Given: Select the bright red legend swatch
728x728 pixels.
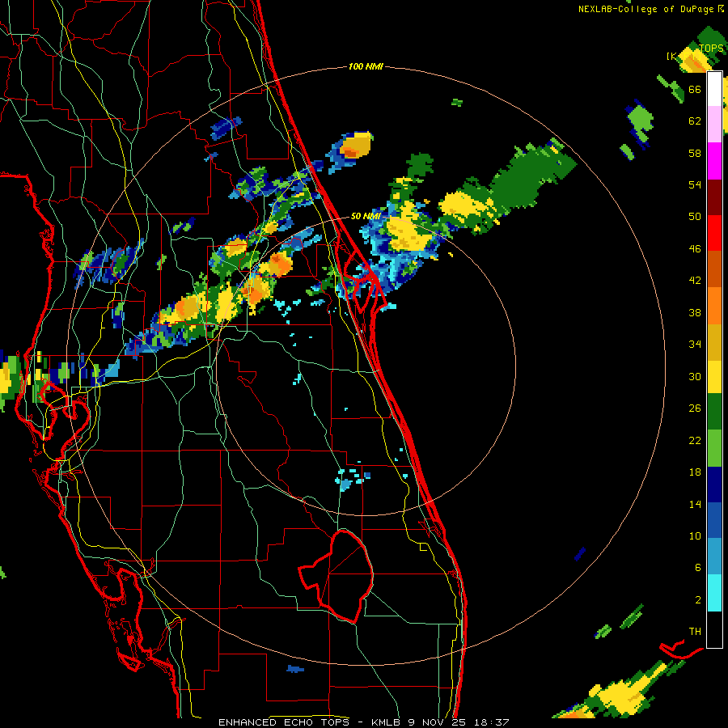Looking at the screenshot, I should click(x=714, y=233).
